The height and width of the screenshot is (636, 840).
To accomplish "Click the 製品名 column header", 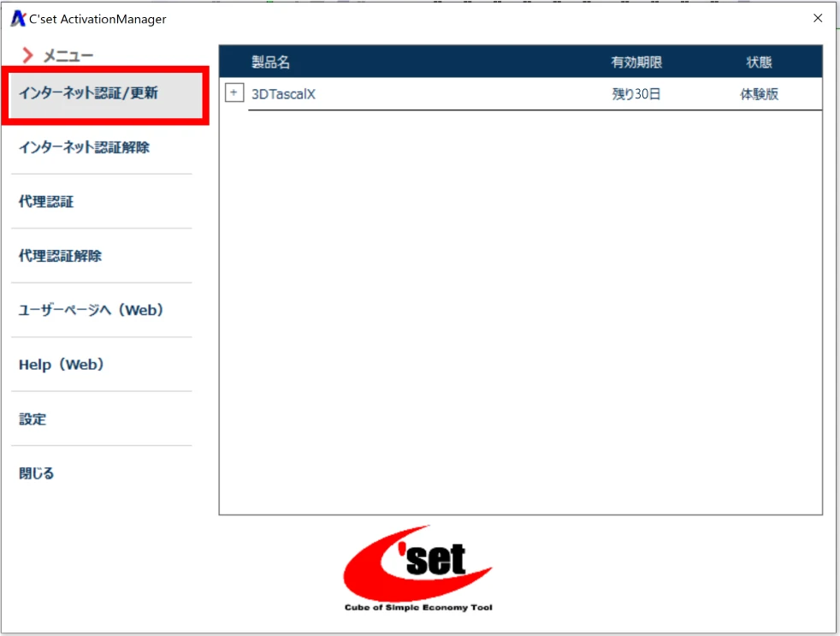I will coord(270,62).
